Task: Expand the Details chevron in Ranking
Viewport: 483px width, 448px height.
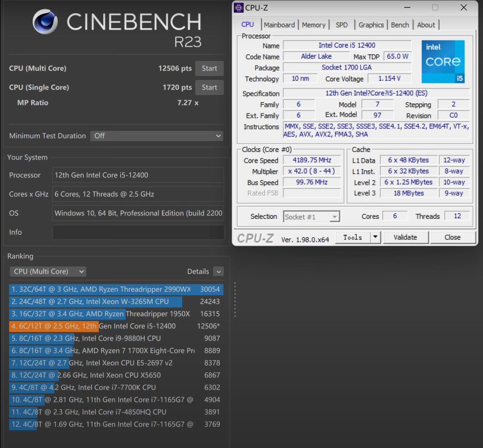Action: (218, 271)
